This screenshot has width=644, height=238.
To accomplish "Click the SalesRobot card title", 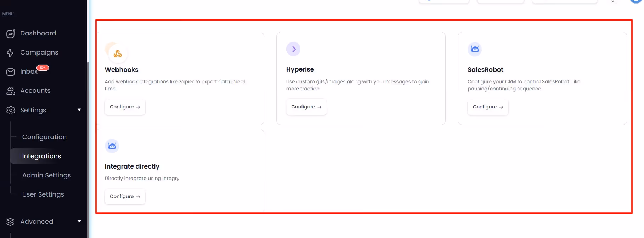I will point(485,70).
